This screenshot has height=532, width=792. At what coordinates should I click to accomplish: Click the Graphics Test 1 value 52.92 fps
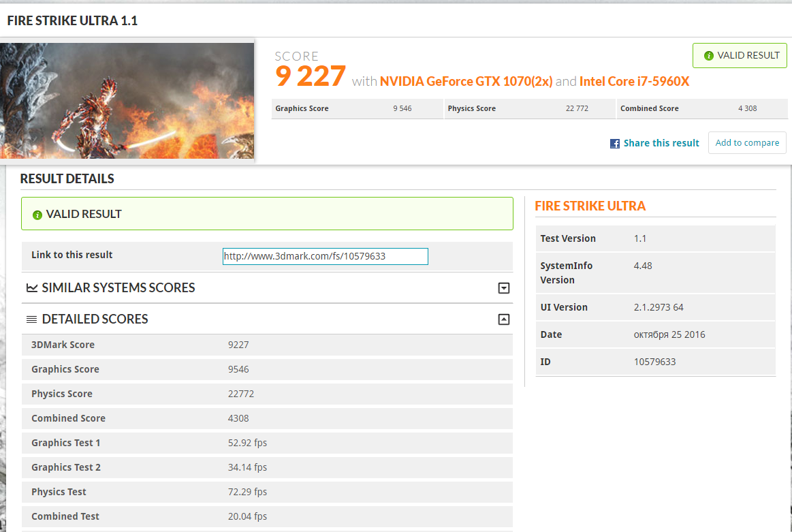click(x=247, y=443)
